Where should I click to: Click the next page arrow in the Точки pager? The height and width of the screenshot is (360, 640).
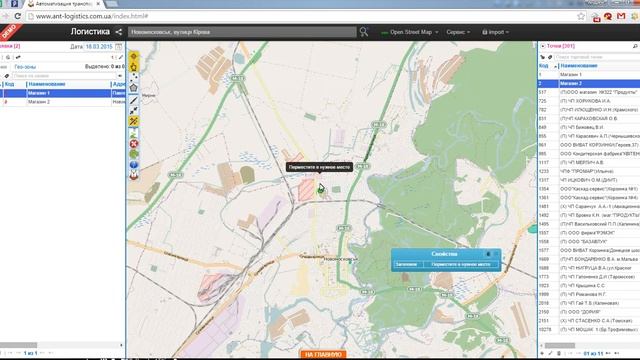(609, 353)
